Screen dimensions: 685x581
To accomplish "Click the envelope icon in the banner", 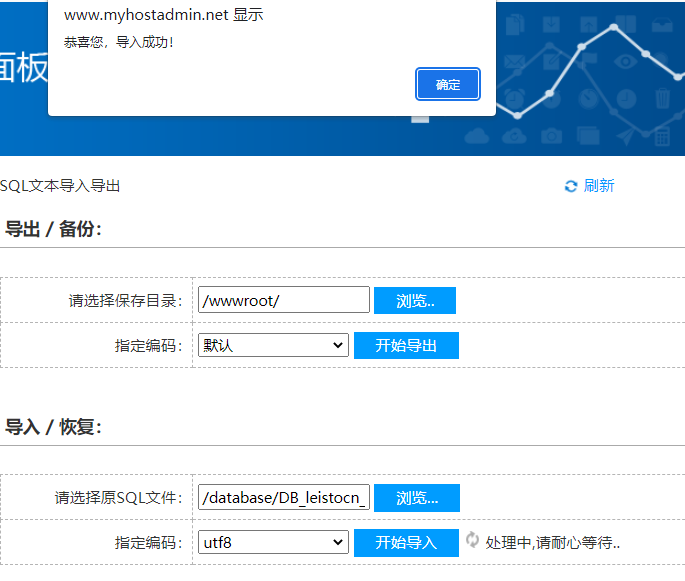I will 516,62.
